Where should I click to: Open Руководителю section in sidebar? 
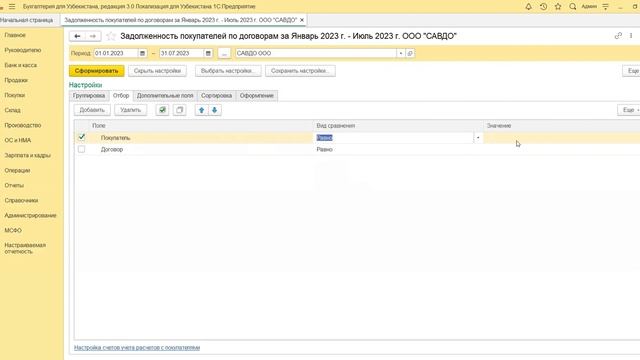point(23,50)
